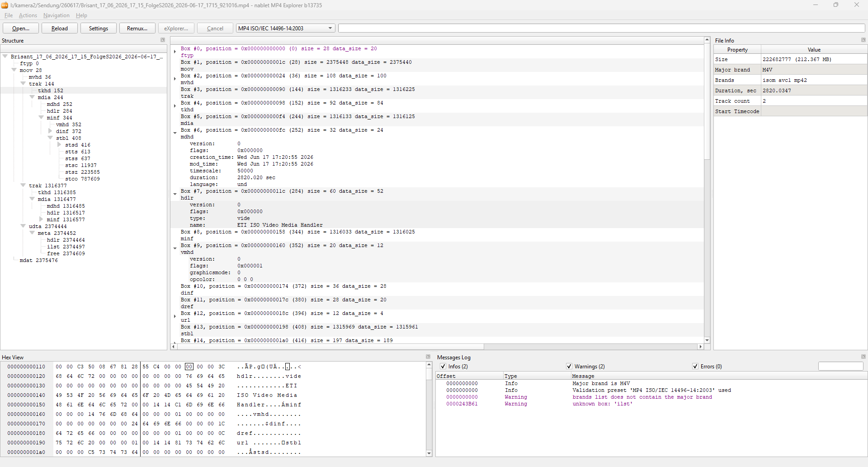Click the warning 'unknown box: ilst' message
868x467 pixels.
pyautogui.click(x=602, y=404)
